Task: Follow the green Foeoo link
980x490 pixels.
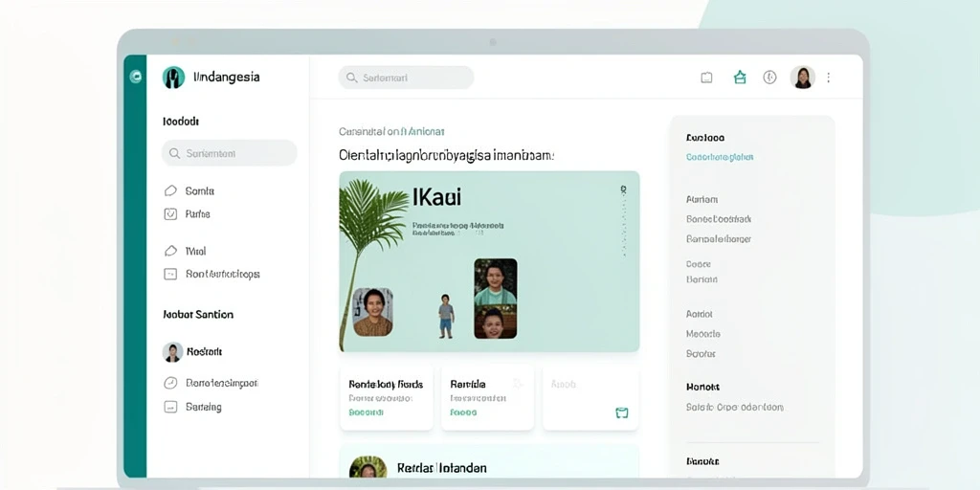Action: pos(463,412)
